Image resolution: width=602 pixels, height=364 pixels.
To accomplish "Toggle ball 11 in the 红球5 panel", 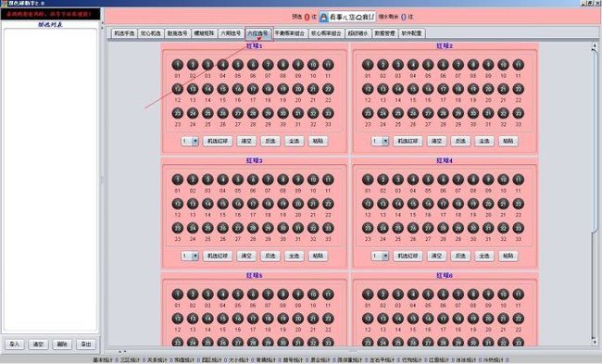I will tap(328, 295).
